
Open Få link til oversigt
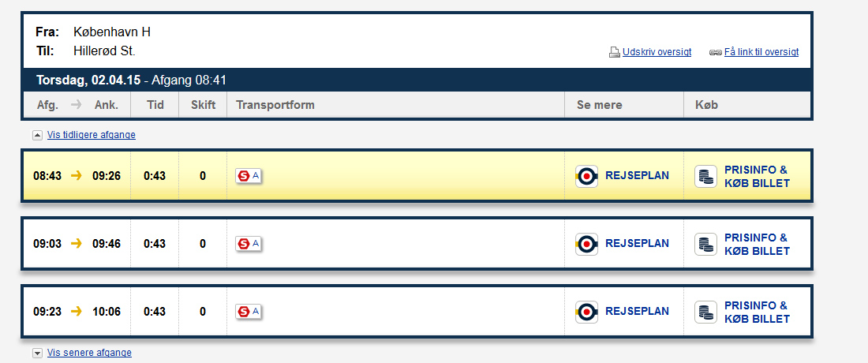(x=761, y=52)
